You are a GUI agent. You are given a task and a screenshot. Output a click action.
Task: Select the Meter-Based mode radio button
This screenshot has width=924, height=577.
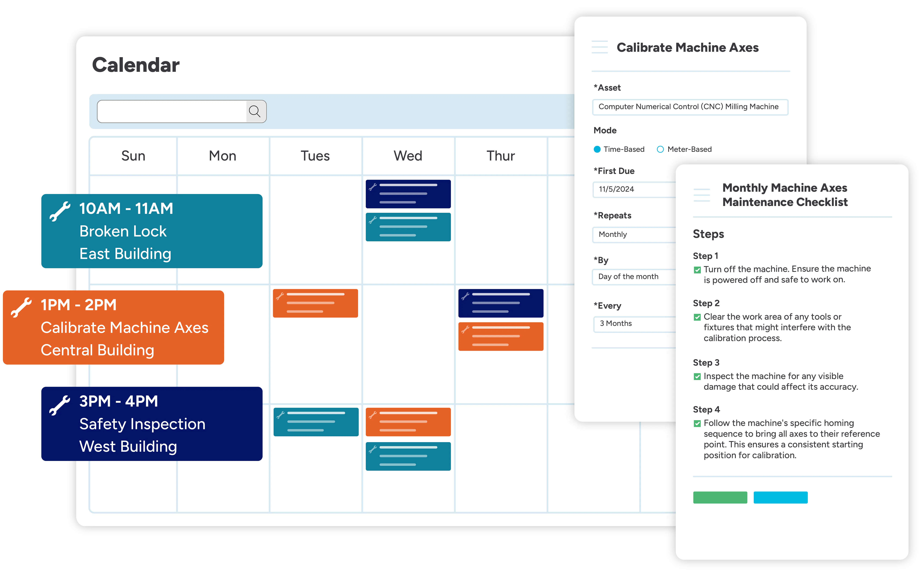(660, 149)
